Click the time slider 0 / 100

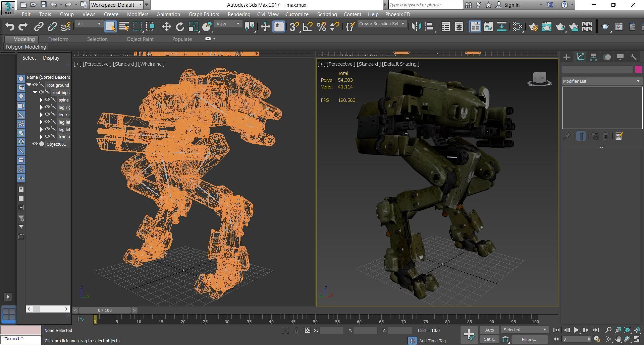tap(105, 310)
